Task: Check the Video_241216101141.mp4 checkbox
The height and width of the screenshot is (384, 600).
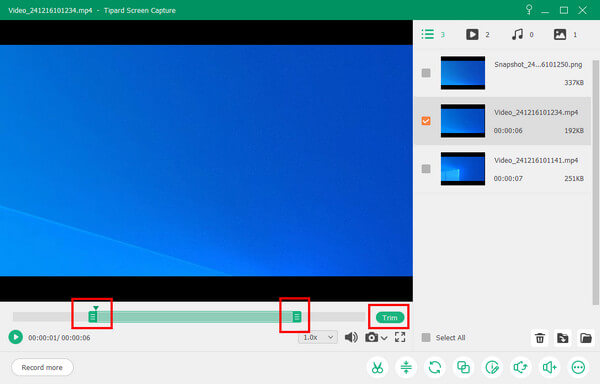Action: [x=426, y=169]
